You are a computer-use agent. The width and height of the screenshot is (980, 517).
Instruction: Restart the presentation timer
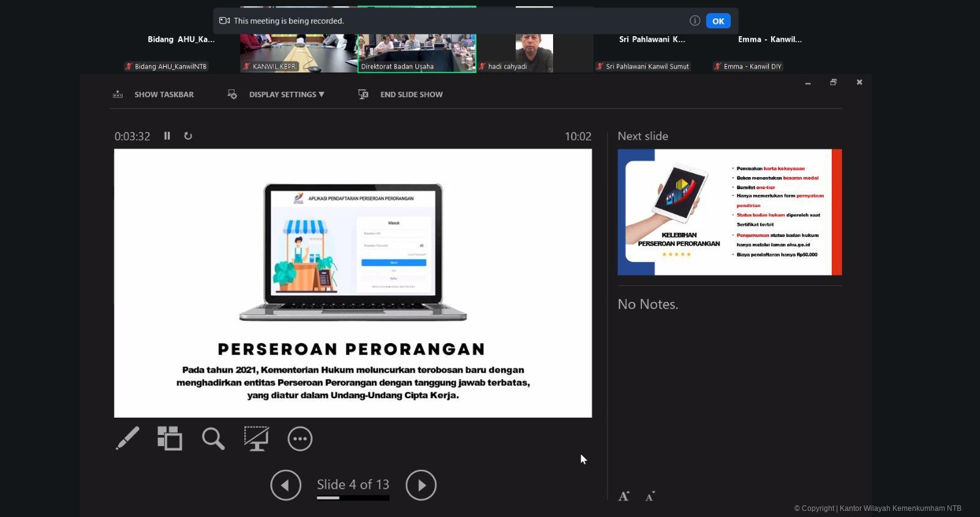[188, 136]
